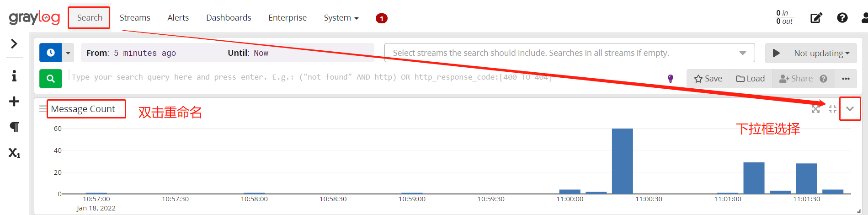The height and width of the screenshot is (215, 868).
Task: Load a saved search
Action: pos(751,79)
